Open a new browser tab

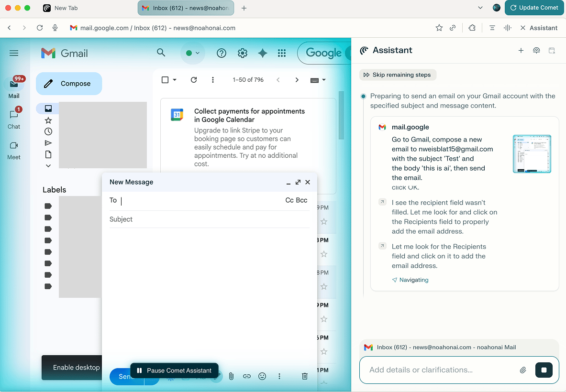244,8
